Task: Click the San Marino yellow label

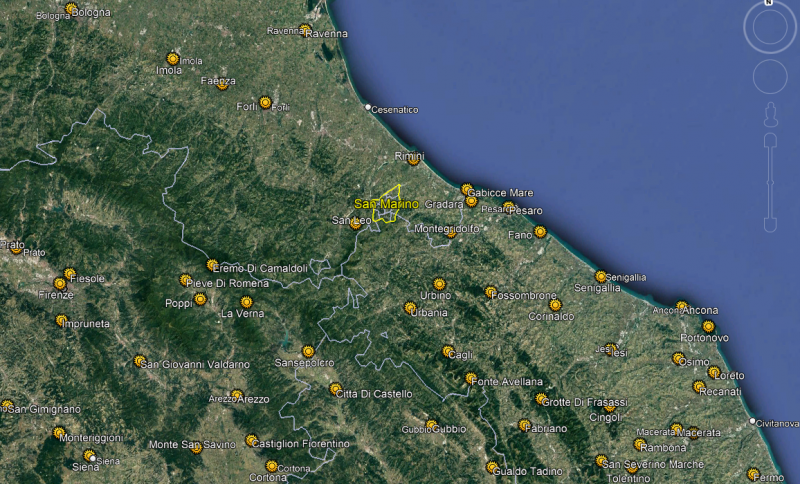Action: 386,204
